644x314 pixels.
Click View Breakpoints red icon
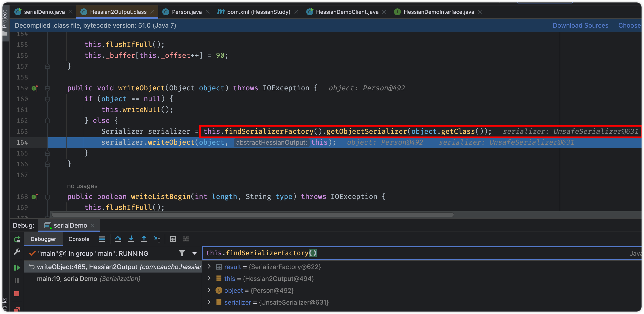tap(17, 309)
